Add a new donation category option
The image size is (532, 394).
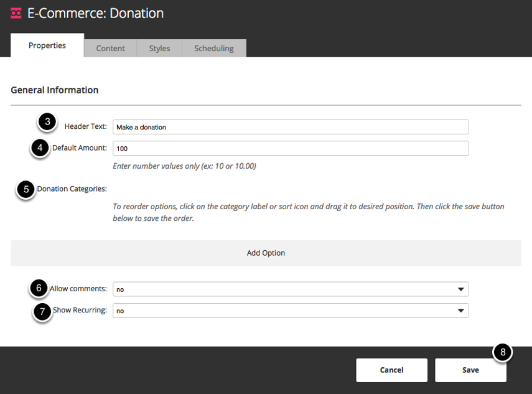(266, 253)
